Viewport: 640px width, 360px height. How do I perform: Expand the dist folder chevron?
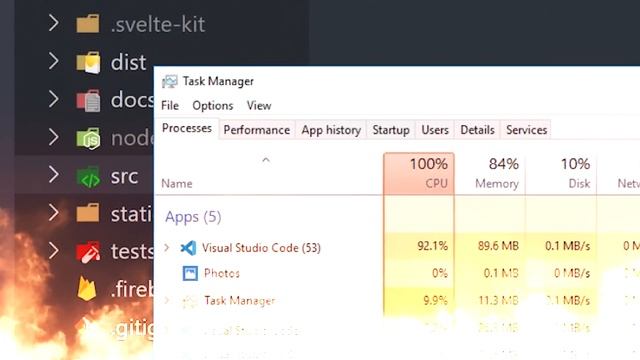[x=53, y=61]
